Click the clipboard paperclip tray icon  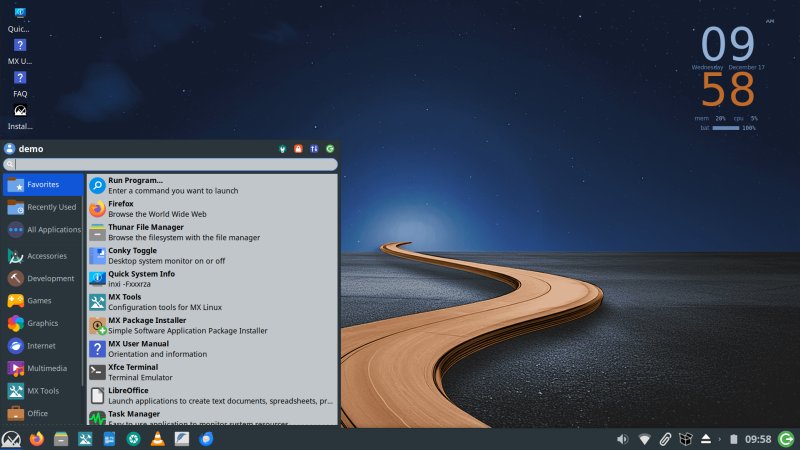click(x=664, y=439)
